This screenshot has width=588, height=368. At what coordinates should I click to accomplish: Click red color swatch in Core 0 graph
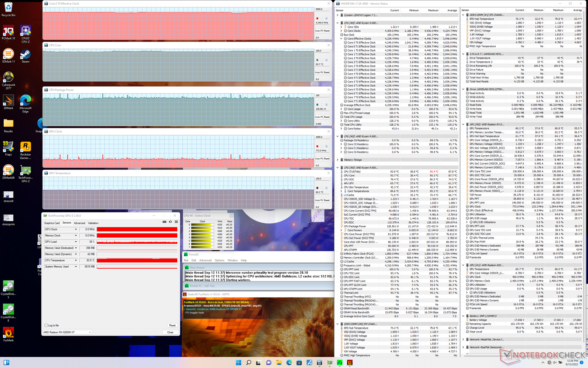317,18
